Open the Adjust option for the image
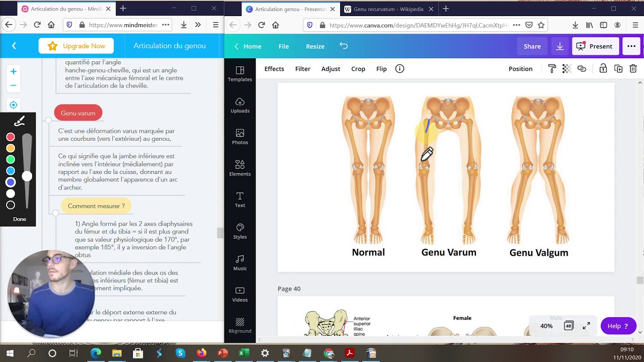This screenshot has width=644, height=362. coord(331,69)
